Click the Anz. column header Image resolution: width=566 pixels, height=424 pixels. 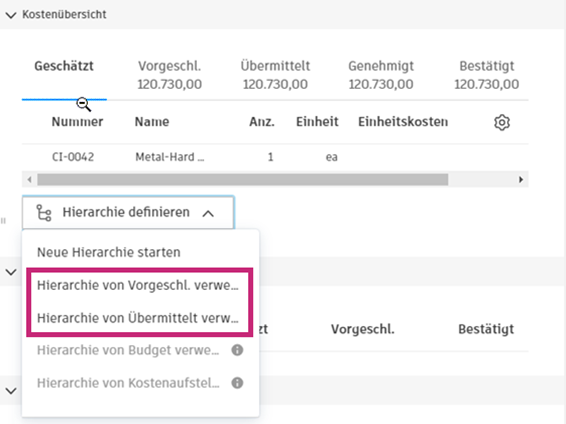click(262, 122)
